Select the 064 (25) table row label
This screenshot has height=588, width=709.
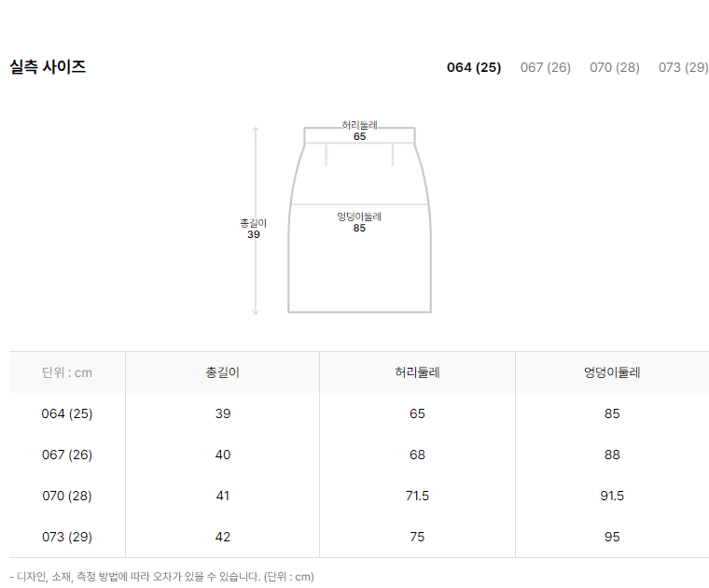click(67, 413)
